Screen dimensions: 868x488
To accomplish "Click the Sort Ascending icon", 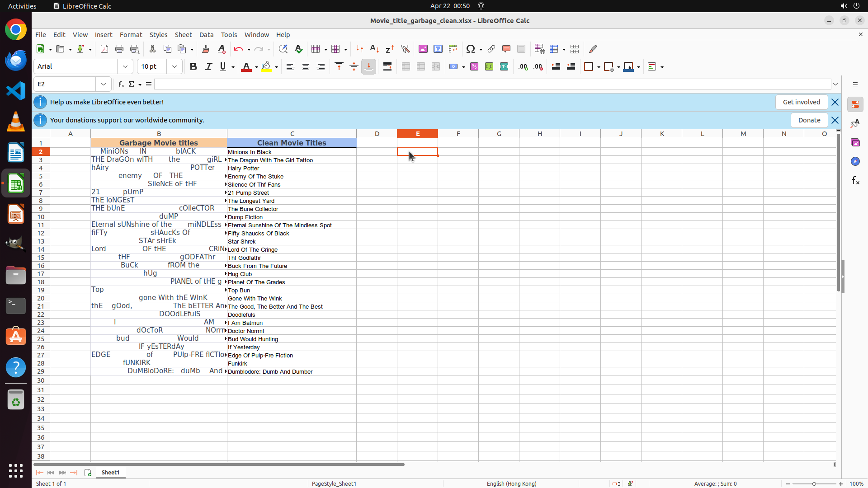I will 374,49.
